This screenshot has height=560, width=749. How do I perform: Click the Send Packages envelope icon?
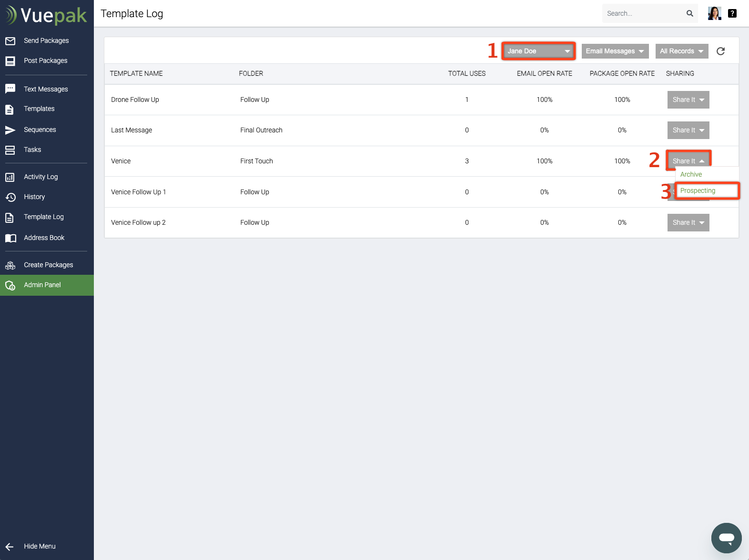point(10,41)
